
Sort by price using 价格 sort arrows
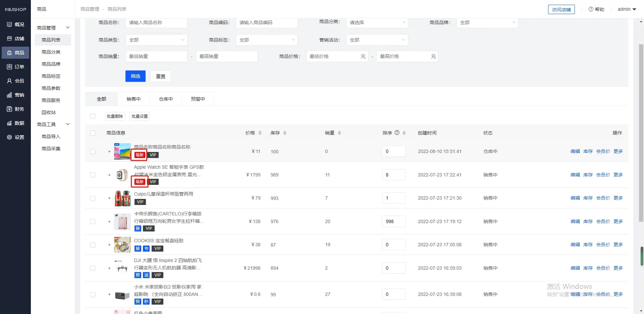coord(260,133)
